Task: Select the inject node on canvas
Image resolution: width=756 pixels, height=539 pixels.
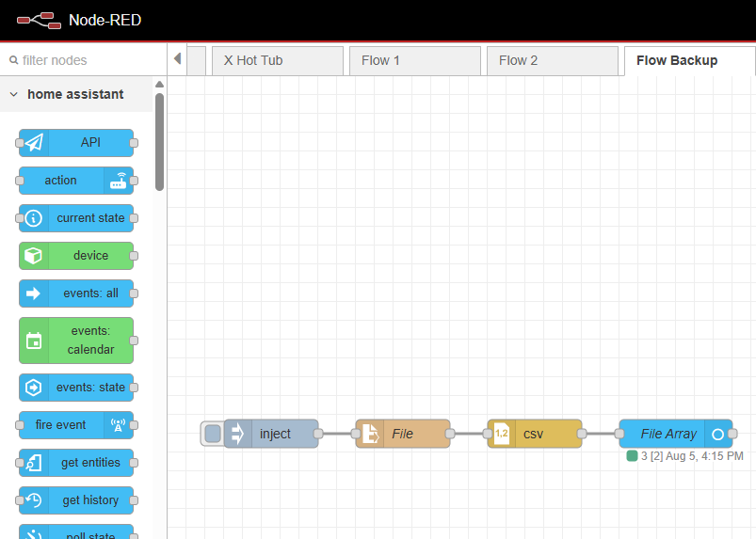Action: pyautogui.click(x=271, y=434)
